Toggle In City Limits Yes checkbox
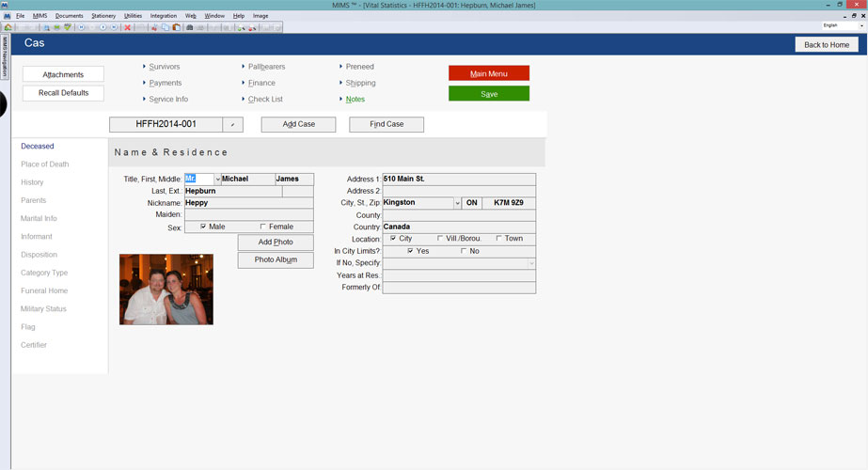This screenshot has width=868, height=470. [x=410, y=251]
